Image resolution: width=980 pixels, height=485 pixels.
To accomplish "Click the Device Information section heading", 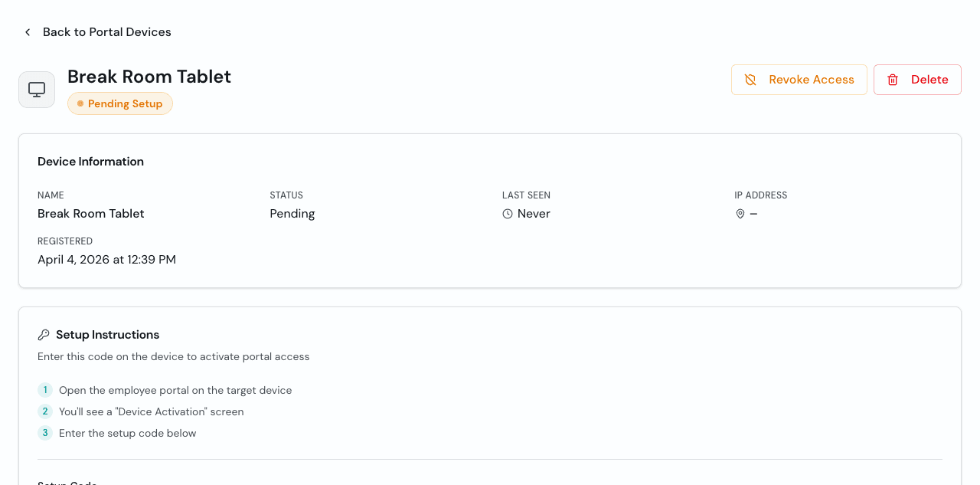I will (90, 161).
